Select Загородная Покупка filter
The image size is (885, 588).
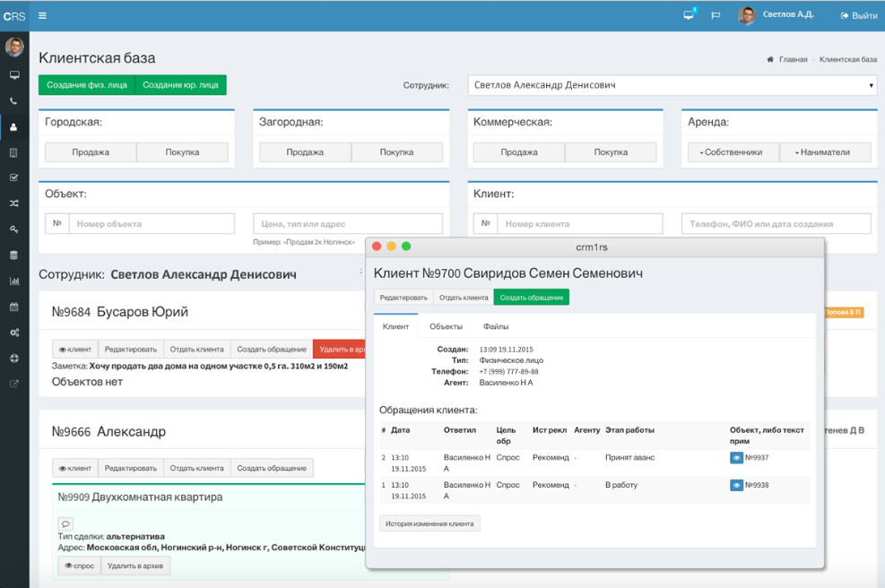pyautogui.click(x=397, y=152)
